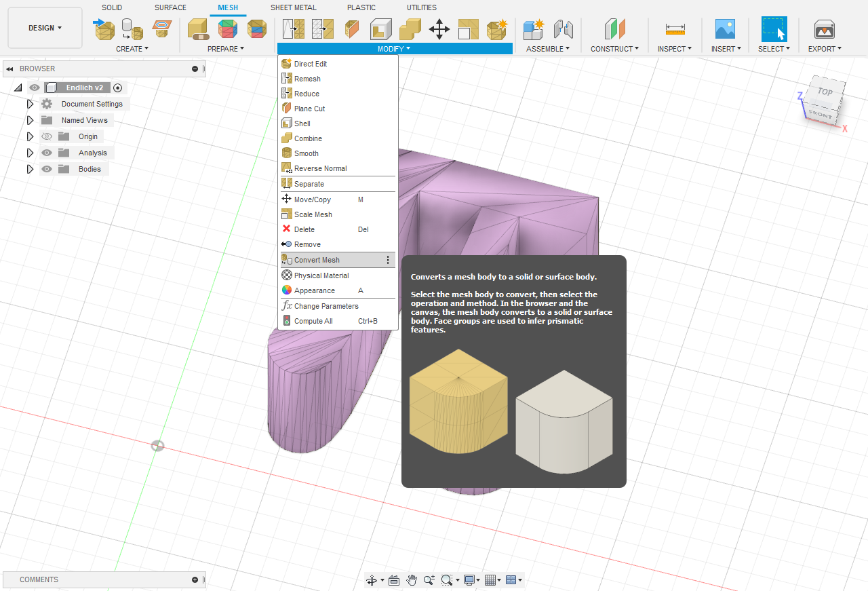The width and height of the screenshot is (868, 591).
Task: Collapse the Browser panel with double arrows
Action: click(9, 69)
